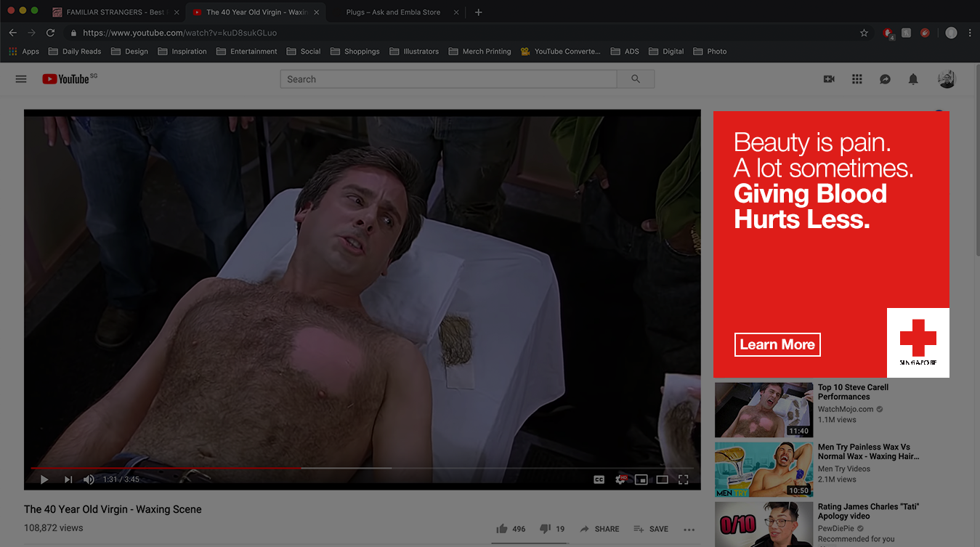Save video to a playlist
The width and height of the screenshot is (980, 547).
click(651, 529)
